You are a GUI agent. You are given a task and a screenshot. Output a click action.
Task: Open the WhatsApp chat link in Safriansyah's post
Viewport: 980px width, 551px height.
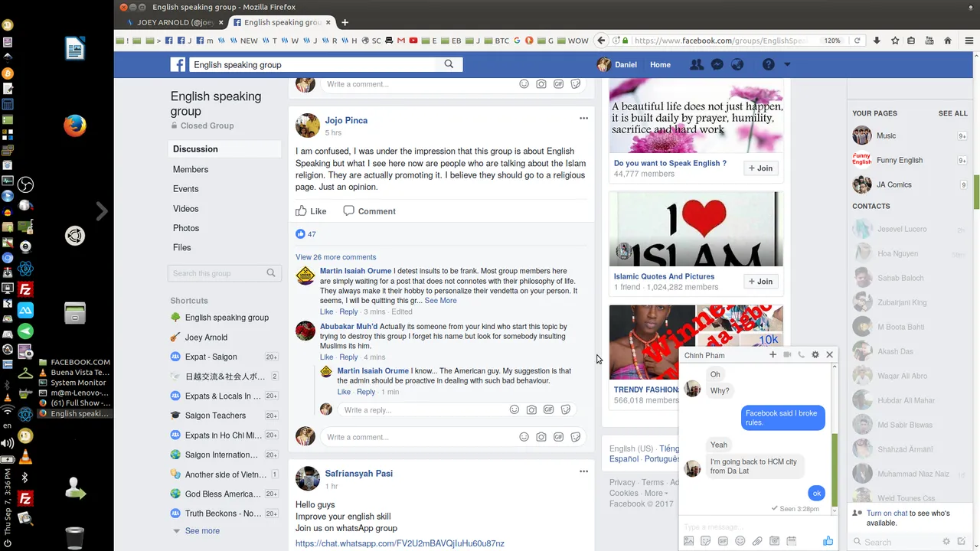pos(400,543)
